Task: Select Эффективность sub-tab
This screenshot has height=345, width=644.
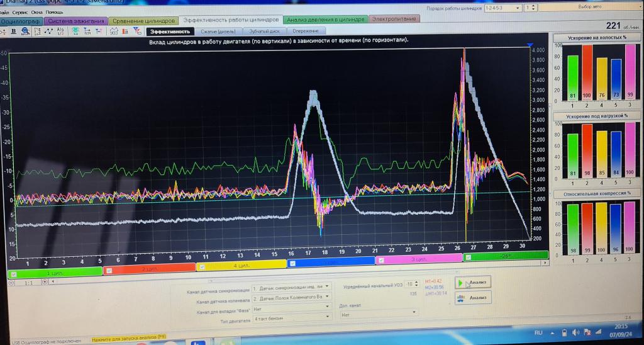Action: tap(170, 31)
